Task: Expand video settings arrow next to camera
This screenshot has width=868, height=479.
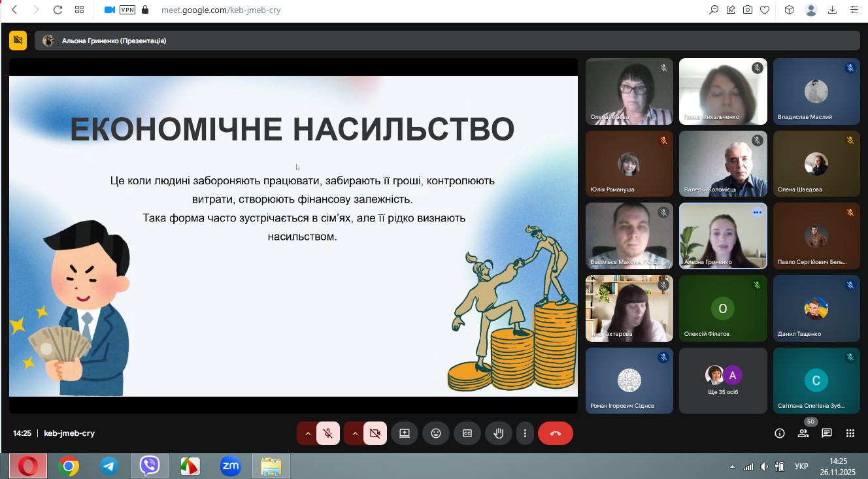Action: pos(354,433)
